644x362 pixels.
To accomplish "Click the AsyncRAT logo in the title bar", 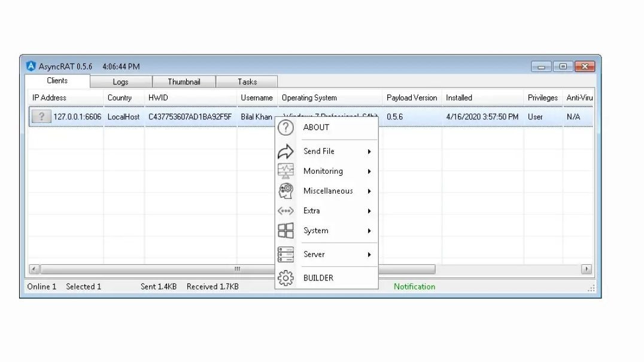I will click(31, 66).
